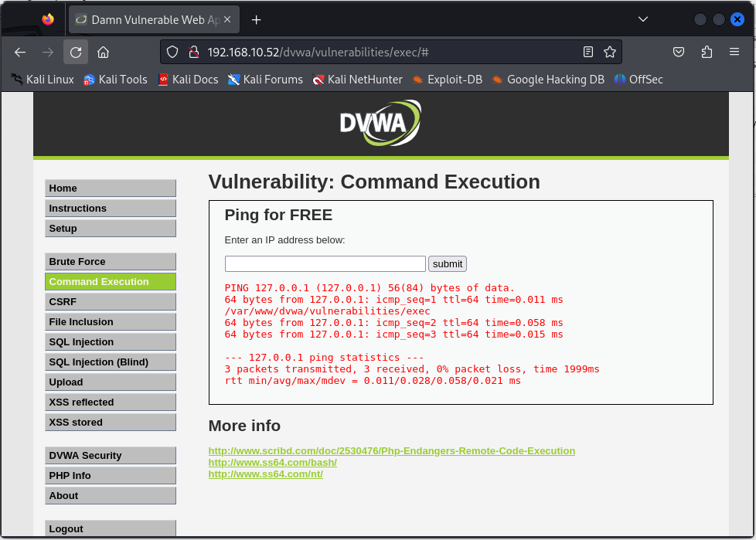This screenshot has width=756, height=540.
Task: Click the address bar URL field
Action: click(x=390, y=52)
